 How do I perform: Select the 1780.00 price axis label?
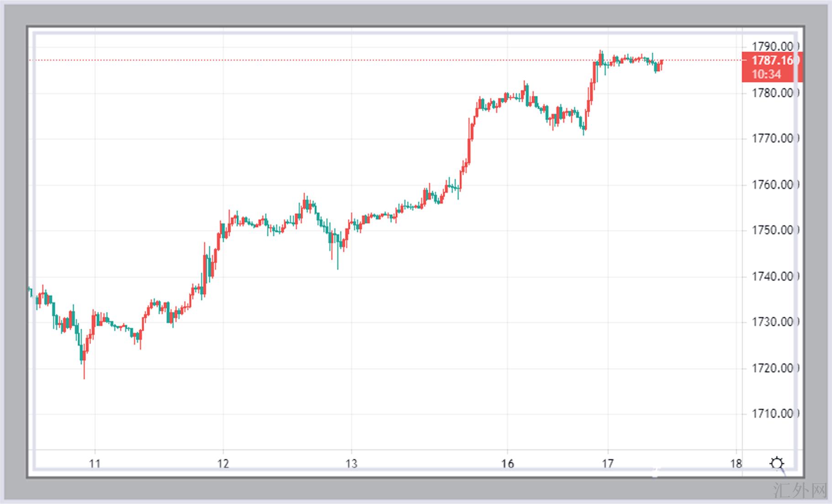(773, 93)
